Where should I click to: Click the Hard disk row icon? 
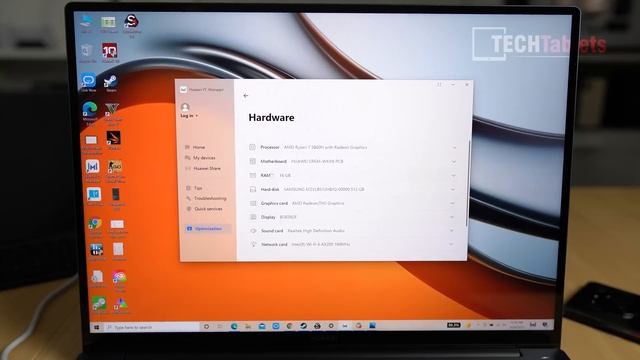coord(253,189)
